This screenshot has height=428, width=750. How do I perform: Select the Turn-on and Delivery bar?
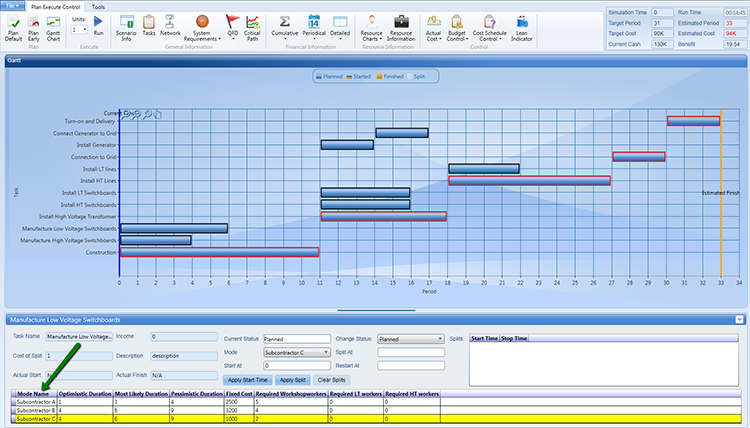(x=694, y=121)
